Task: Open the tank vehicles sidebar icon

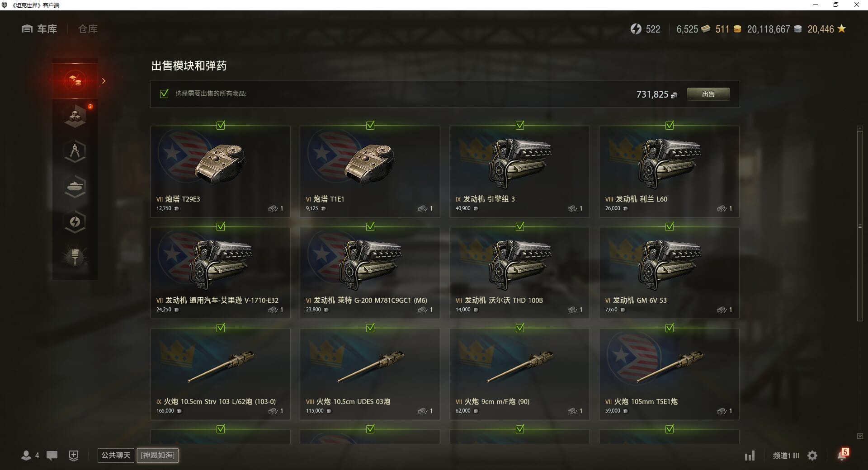Action: (75, 187)
